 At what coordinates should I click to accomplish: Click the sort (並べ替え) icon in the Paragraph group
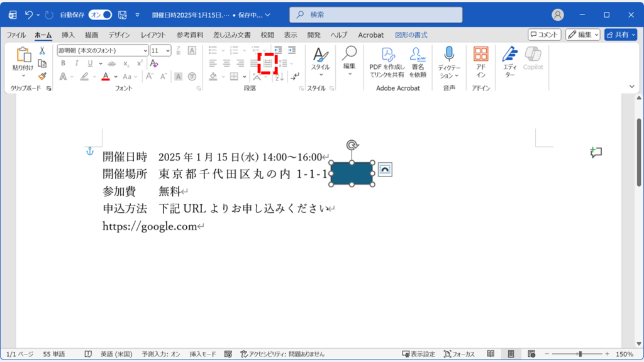[279, 77]
